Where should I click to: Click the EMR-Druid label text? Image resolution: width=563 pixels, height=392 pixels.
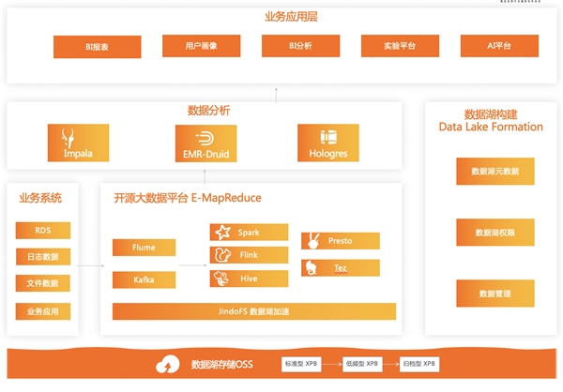pos(206,155)
